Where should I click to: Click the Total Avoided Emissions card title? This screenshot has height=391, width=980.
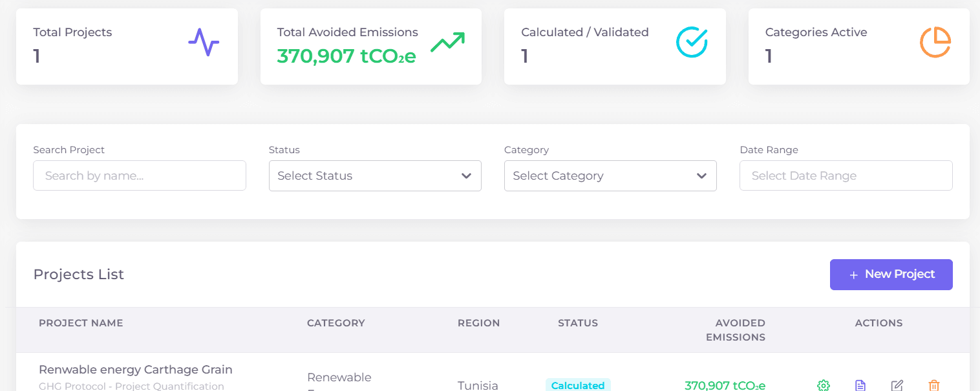tap(348, 32)
